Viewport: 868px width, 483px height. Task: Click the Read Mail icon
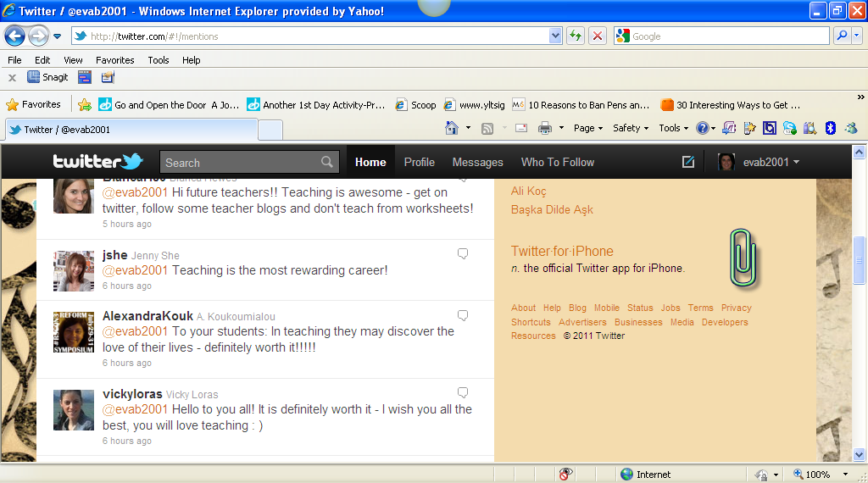521,128
